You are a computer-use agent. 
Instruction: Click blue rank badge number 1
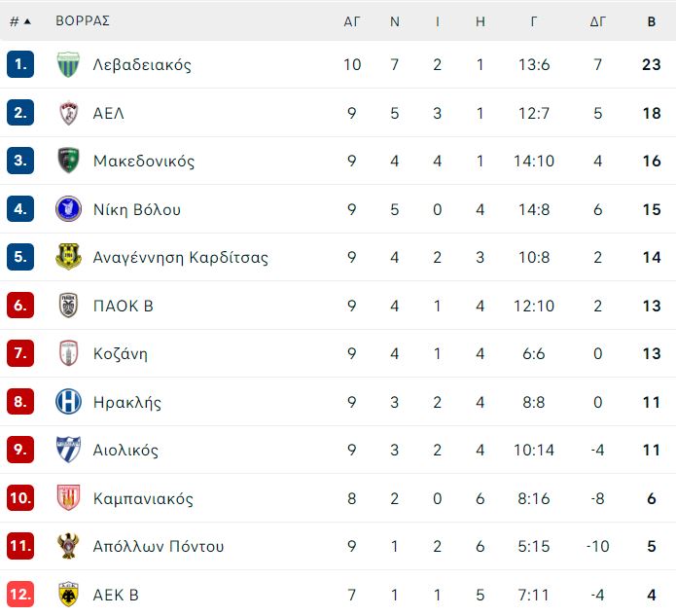(x=20, y=64)
